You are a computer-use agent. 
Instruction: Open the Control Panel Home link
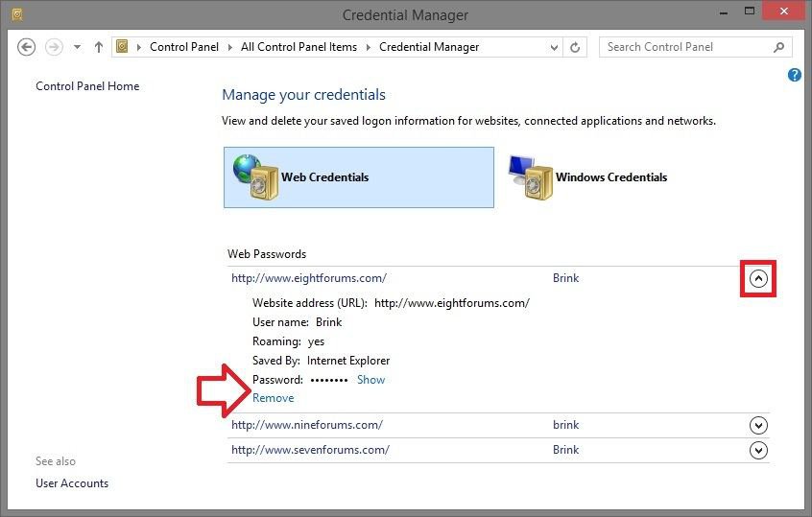click(87, 86)
